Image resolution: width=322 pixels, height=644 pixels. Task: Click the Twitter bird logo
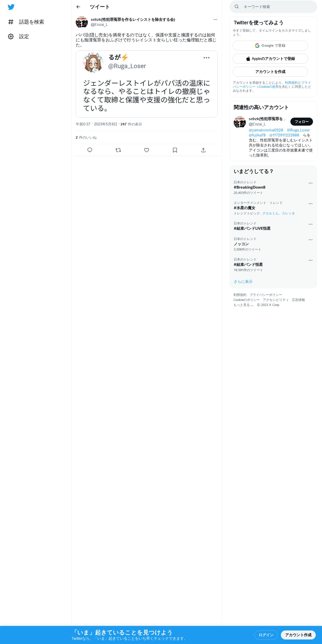(11, 7)
